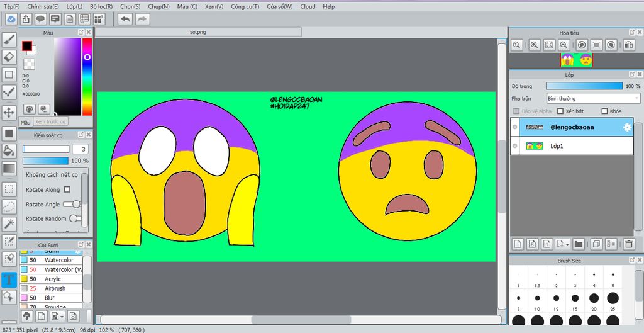Toggle visibility of @lengocbaoan layer
This screenshot has width=644, height=333.
click(515, 127)
